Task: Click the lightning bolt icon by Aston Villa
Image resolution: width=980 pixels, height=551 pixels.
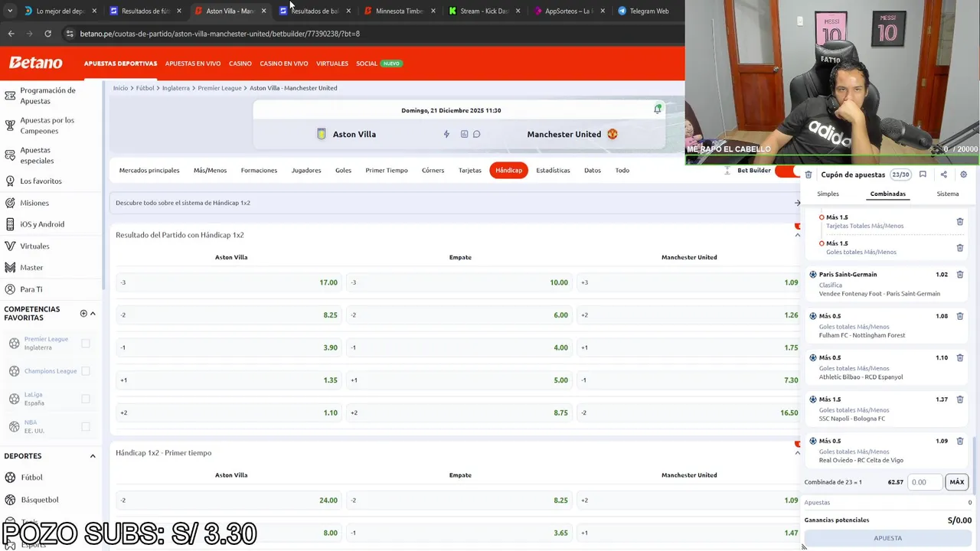Action: coord(446,134)
